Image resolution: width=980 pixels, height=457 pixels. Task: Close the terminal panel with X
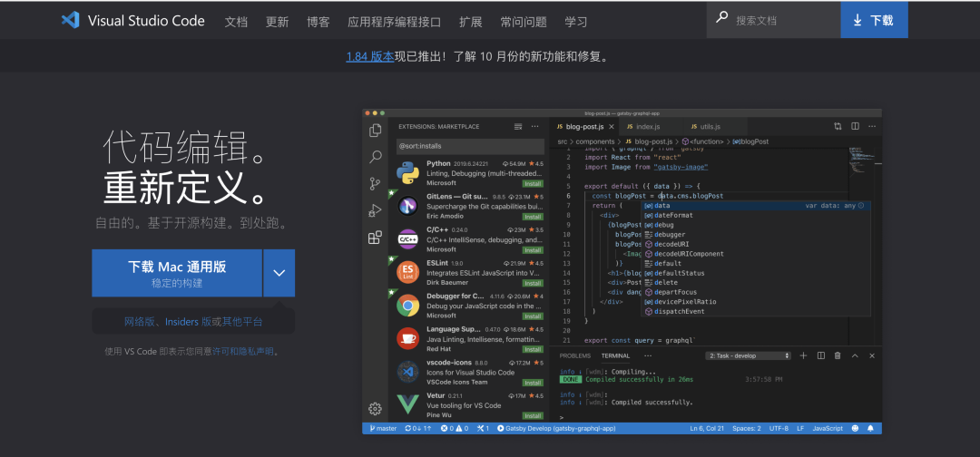(x=872, y=355)
